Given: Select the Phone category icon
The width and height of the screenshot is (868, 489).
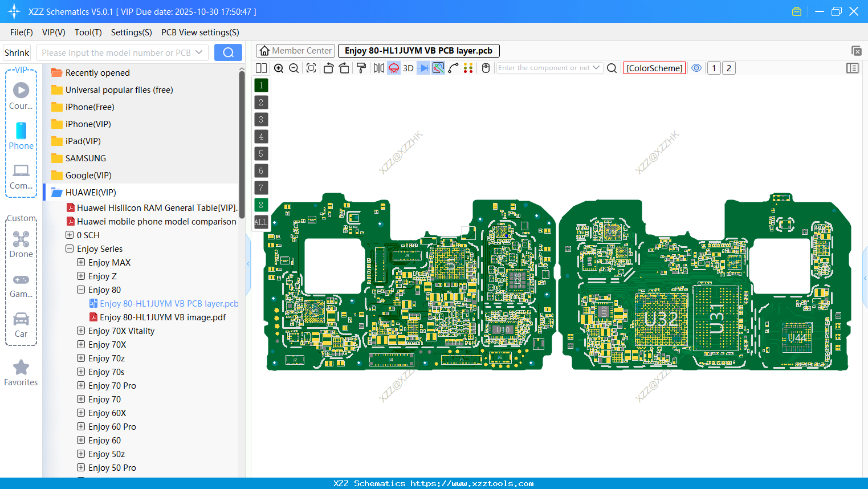Looking at the screenshot, I should pos(21,136).
